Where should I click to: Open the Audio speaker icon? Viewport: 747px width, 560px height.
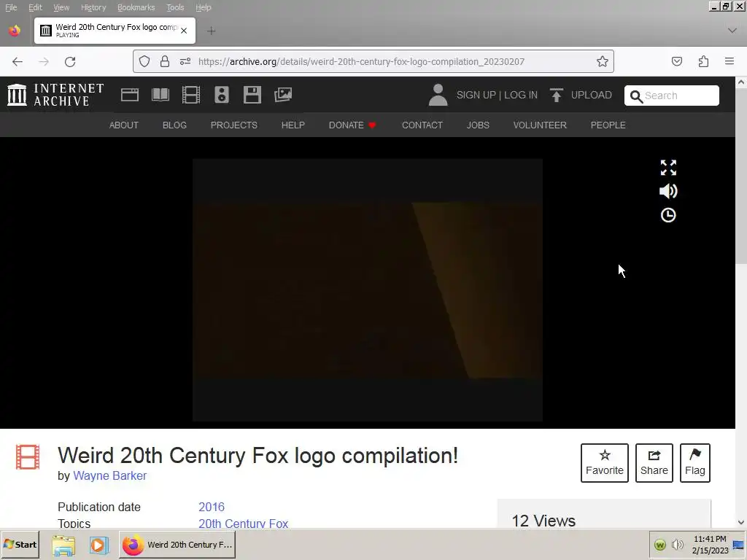(x=222, y=95)
